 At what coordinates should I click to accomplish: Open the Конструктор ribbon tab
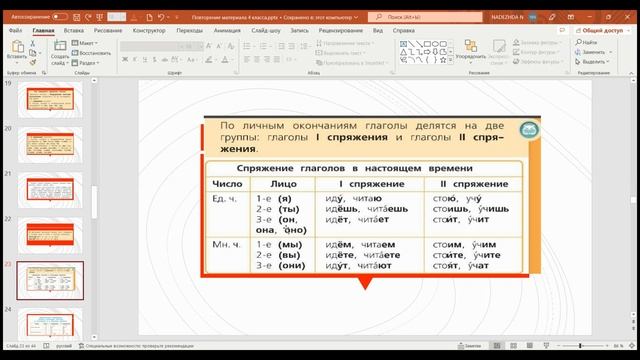(149, 31)
